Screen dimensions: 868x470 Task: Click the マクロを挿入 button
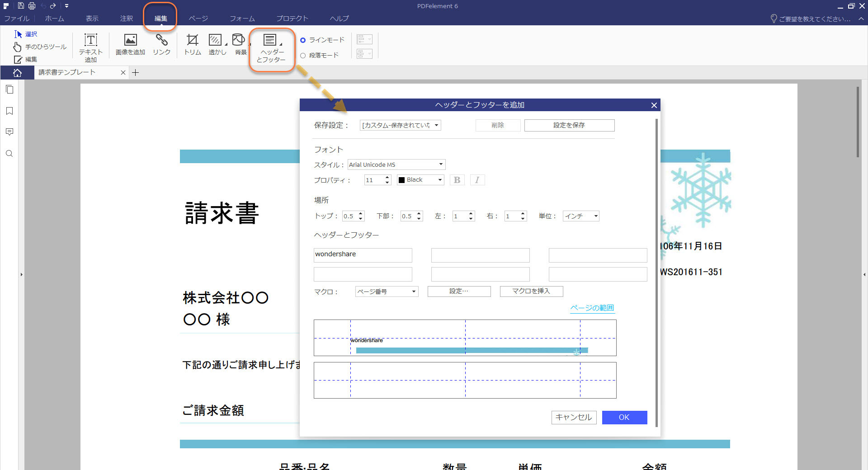tap(531, 291)
